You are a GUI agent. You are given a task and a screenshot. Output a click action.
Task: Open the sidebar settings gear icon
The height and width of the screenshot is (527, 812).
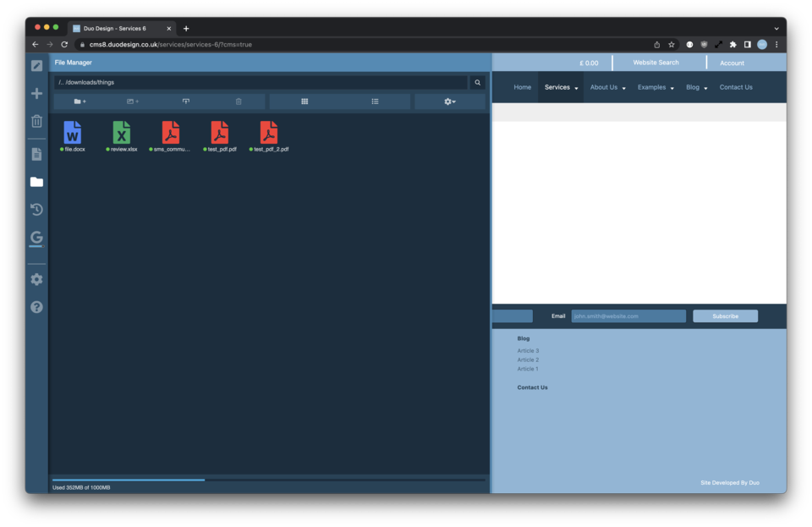[x=36, y=279]
